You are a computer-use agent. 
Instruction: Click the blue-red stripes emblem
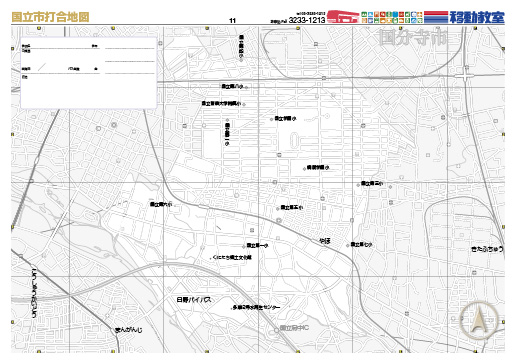[x=436, y=17]
